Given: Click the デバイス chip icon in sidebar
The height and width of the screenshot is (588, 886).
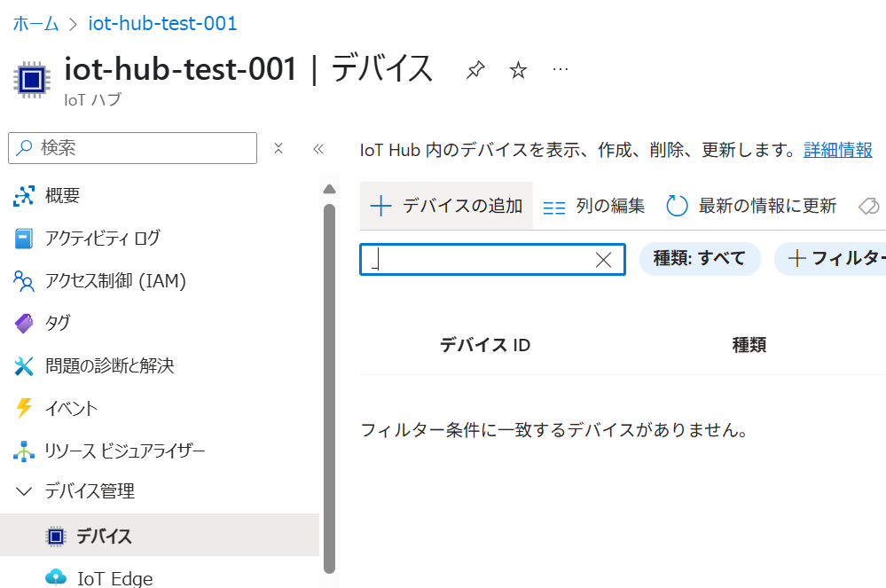Looking at the screenshot, I should [x=55, y=536].
